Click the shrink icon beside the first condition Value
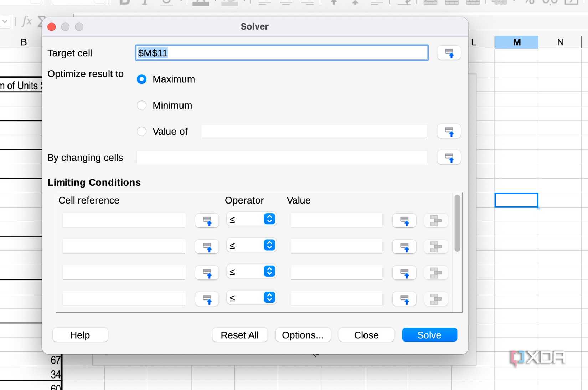Viewport: 588px width, 390px height. coord(404,220)
